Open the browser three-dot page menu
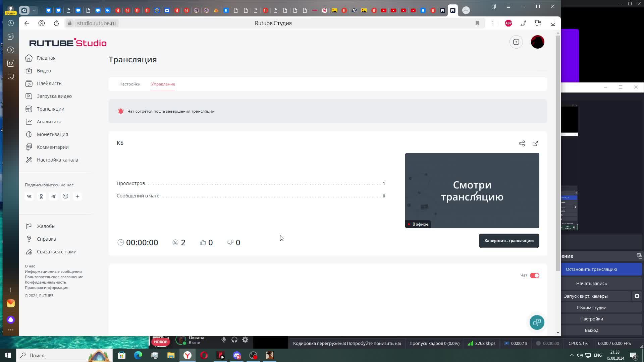 (492, 23)
